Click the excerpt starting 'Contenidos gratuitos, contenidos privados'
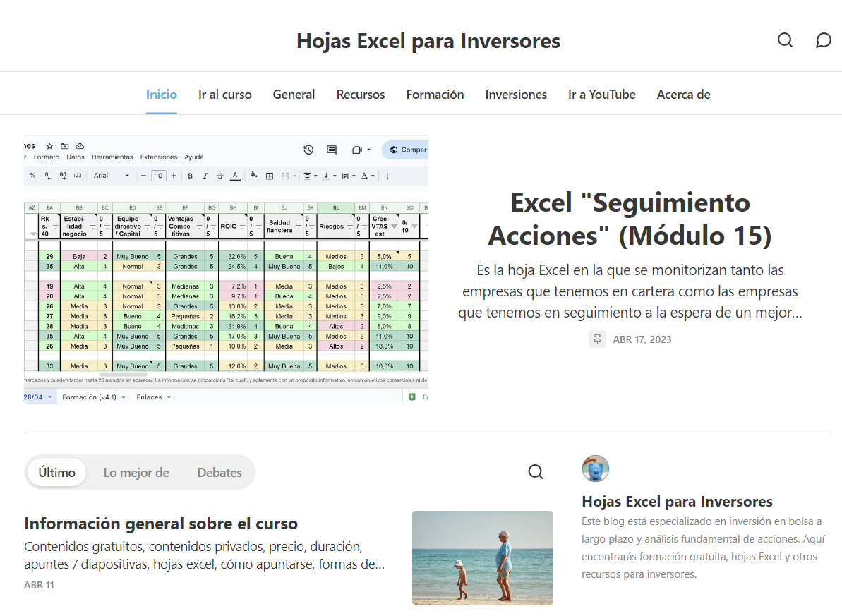The image size is (842, 616). click(205, 555)
